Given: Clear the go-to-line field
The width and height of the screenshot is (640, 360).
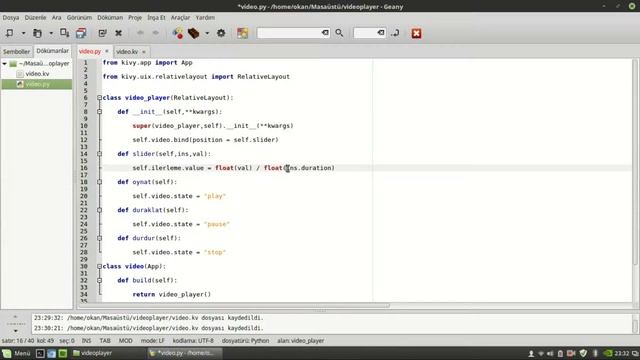Looking at the screenshot, I should (381, 33).
